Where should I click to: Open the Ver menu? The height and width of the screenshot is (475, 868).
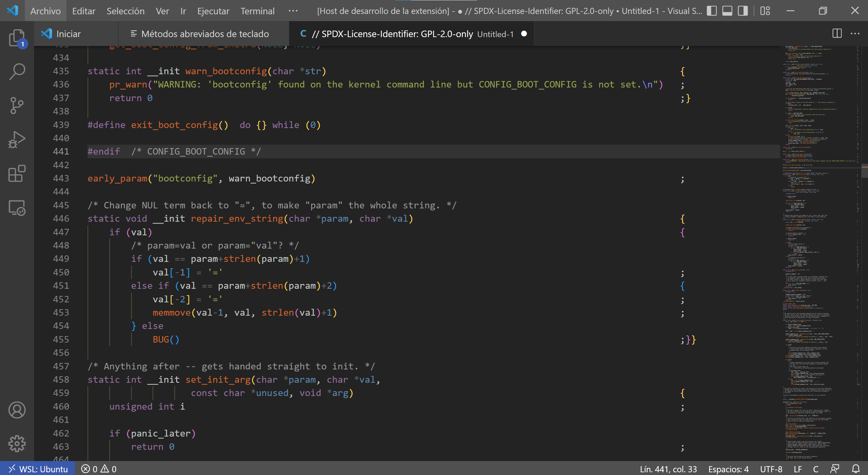pos(162,11)
